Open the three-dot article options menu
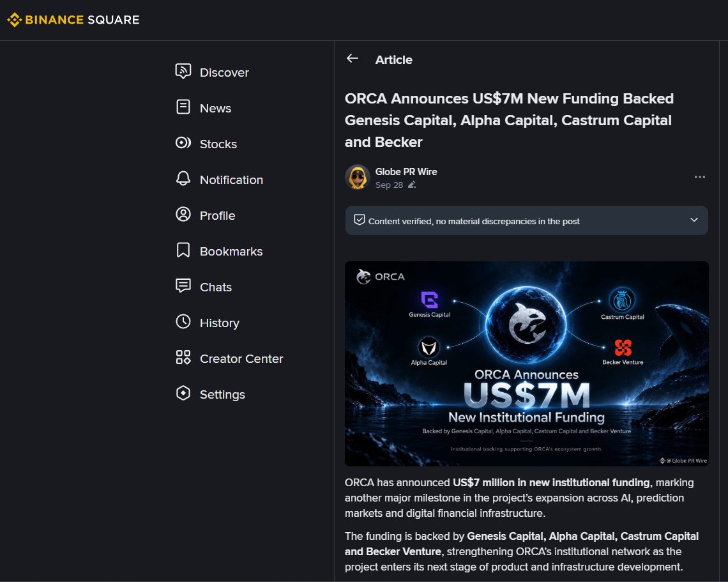The height and width of the screenshot is (582, 728). click(x=700, y=177)
